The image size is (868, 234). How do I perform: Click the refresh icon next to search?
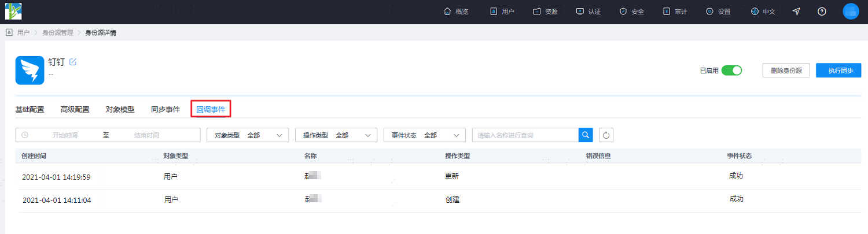606,135
